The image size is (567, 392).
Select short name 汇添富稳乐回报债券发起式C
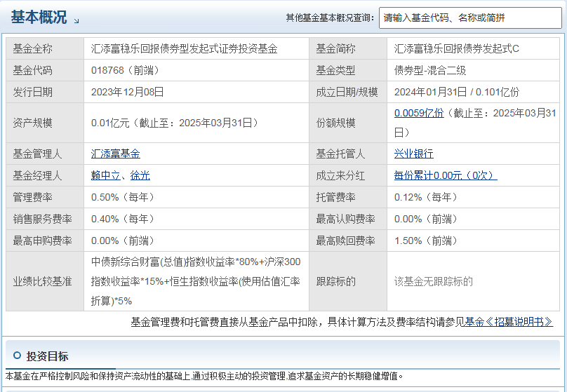point(456,48)
